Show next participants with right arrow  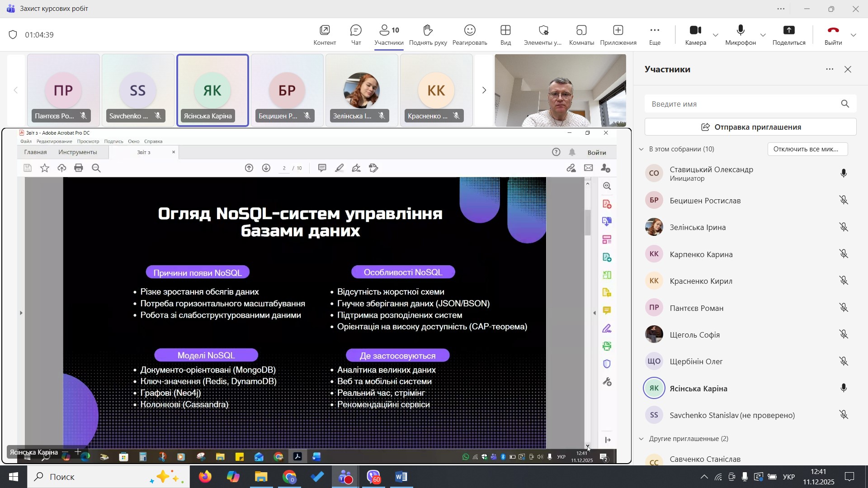tap(484, 90)
